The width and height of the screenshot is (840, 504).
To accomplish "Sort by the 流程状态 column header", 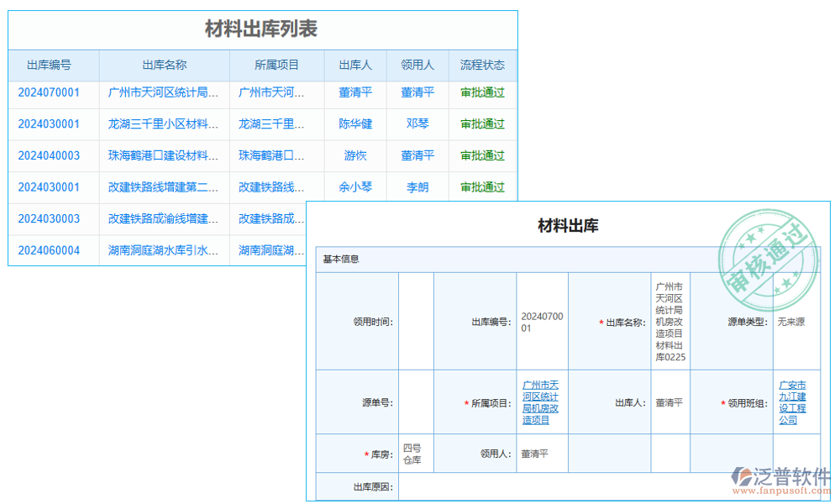I will pyautogui.click(x=483, y=65).
